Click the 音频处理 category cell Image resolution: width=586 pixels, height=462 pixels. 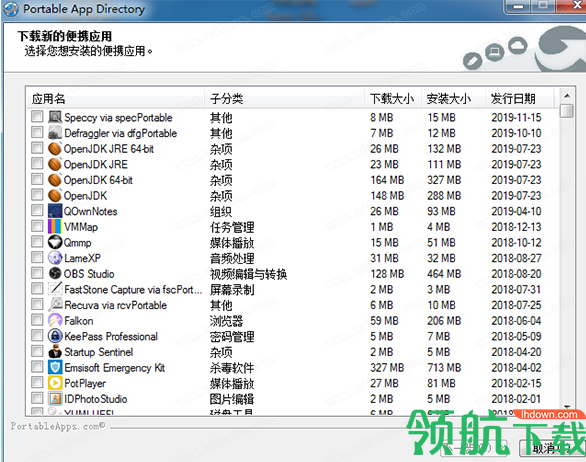[232, 258]
